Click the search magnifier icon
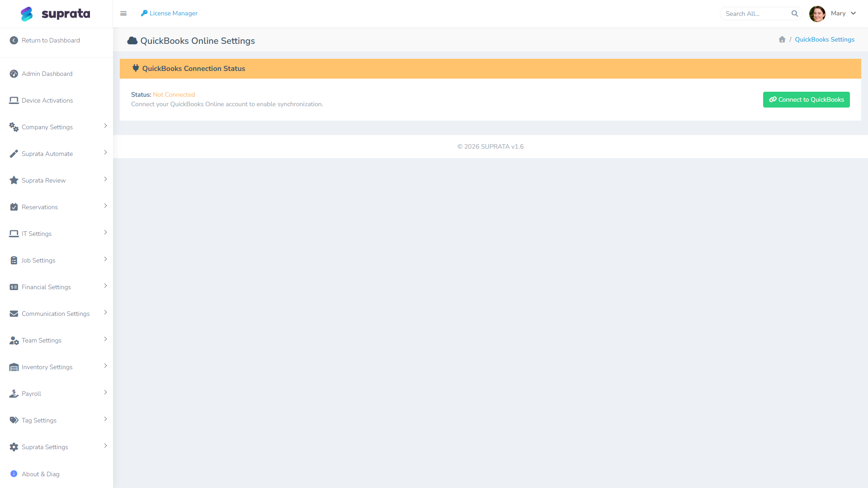Screen dimensions: 868x488 795,14
